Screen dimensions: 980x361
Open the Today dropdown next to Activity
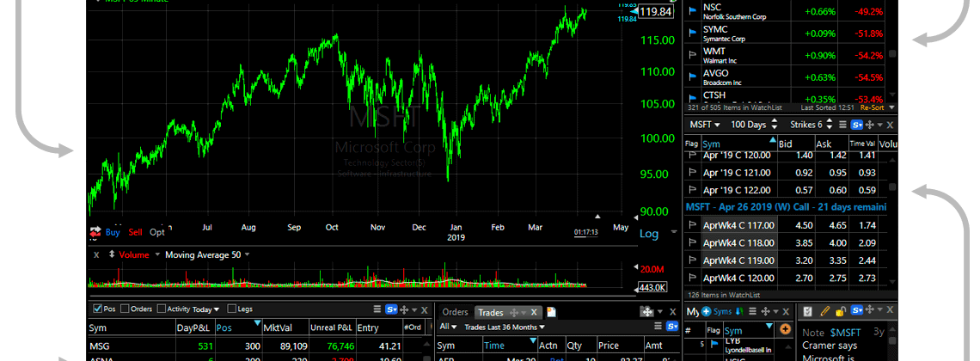(206, 309)
